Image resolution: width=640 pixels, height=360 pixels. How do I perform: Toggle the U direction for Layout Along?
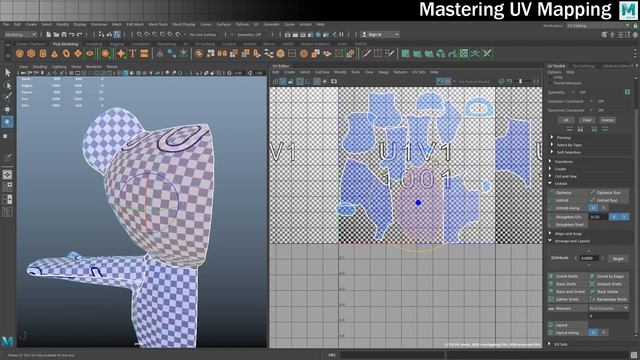(593, 333)
